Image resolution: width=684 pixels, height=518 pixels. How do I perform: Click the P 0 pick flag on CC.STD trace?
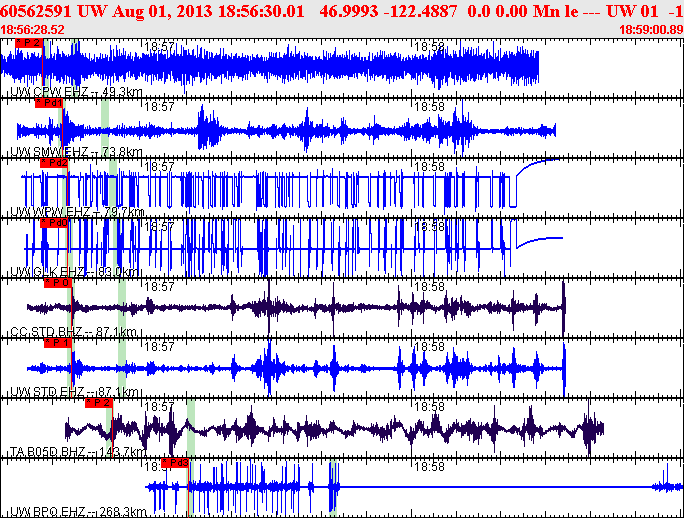58,283
